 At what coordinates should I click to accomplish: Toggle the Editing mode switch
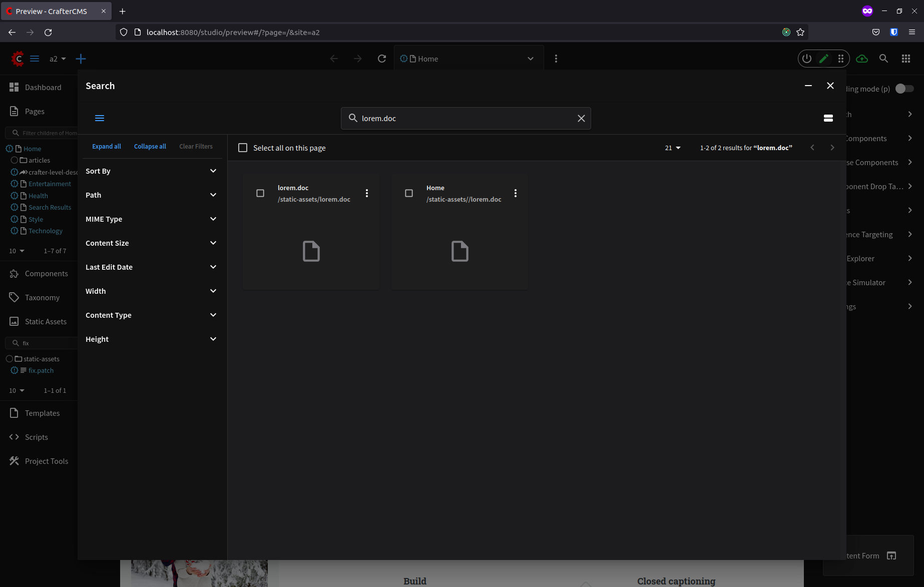(x=904, y=88)
